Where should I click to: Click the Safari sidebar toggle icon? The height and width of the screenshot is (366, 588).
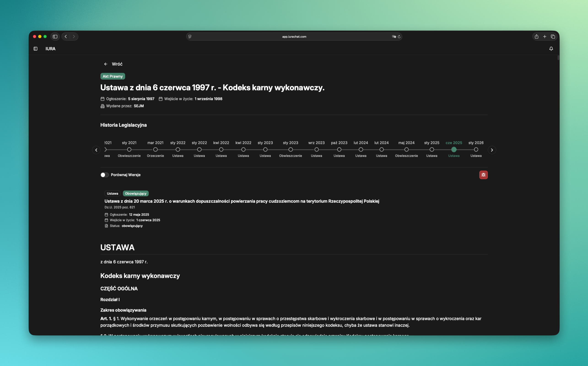pos(55,37)
